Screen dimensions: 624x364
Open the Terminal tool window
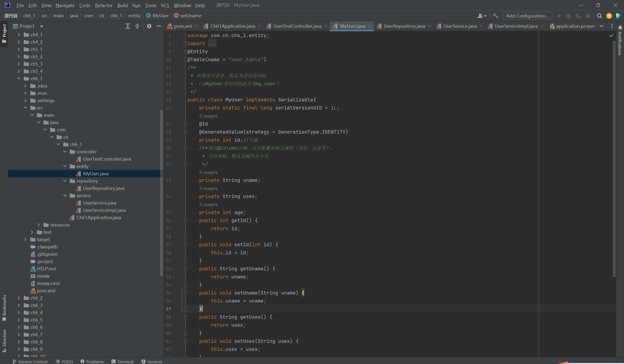click(123, 362)
